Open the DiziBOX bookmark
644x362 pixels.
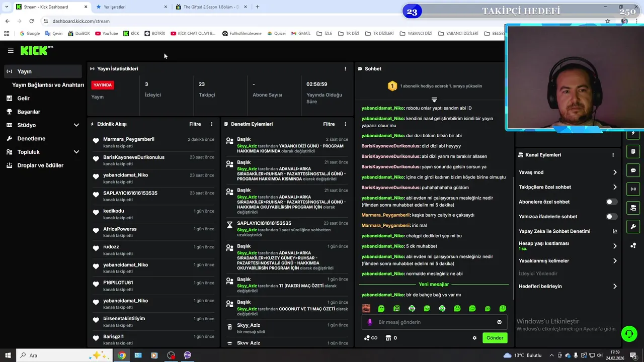pos(78,34)
